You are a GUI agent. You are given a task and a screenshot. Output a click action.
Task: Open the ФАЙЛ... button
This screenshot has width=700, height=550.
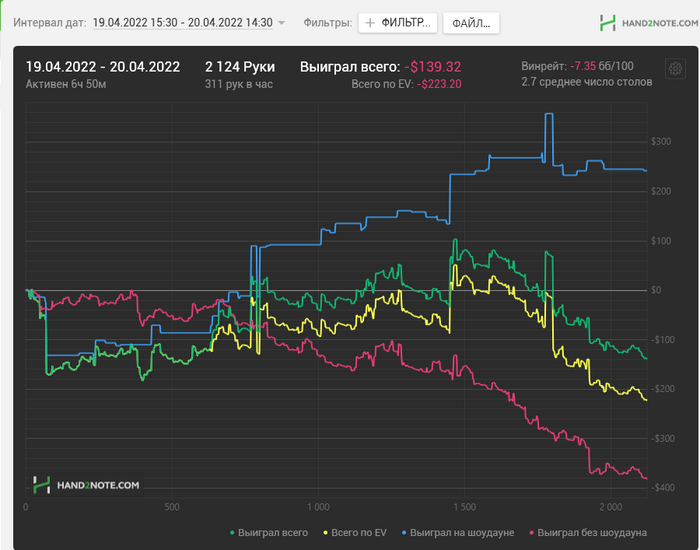(471, 23)
